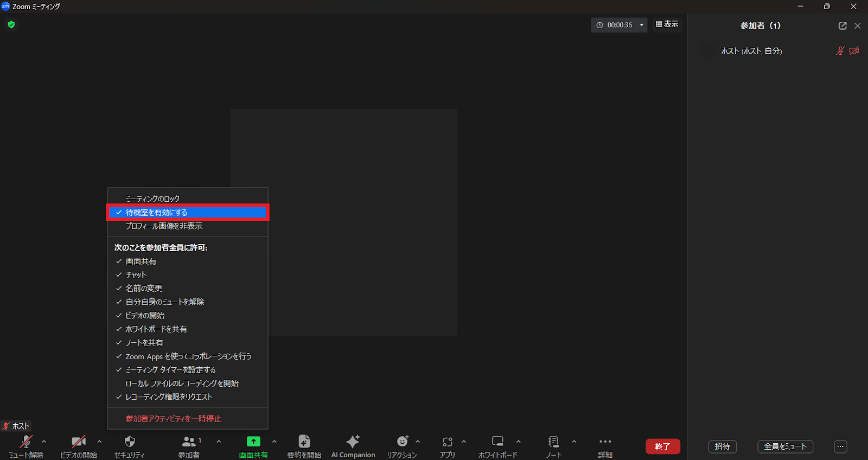Start video with the camera icon
The image size is (868, 460).
pos(79,442)
